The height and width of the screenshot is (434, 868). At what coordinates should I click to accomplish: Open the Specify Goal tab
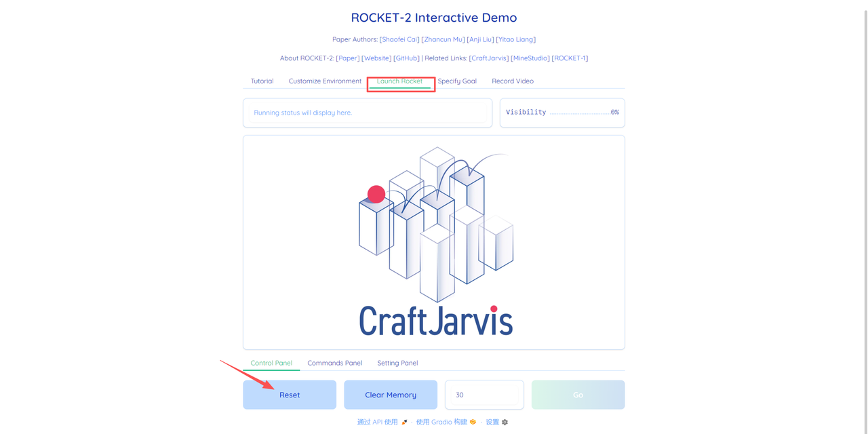tap(457, 81)
